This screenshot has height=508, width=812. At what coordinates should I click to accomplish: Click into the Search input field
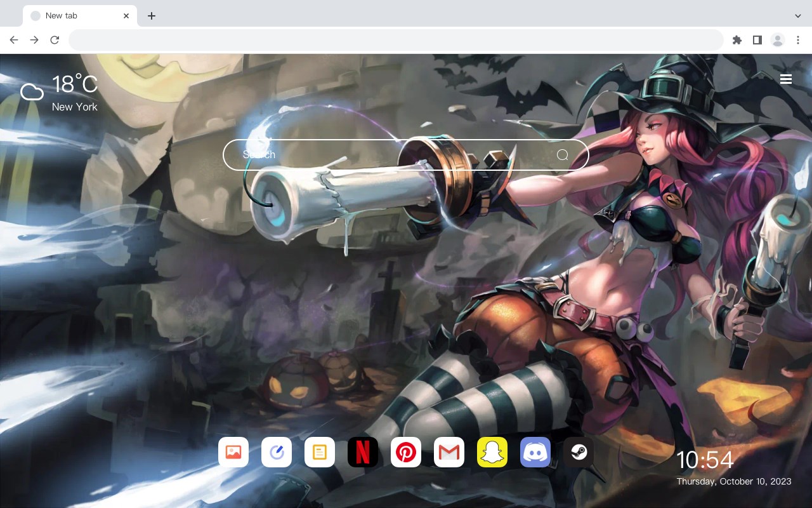click(x=406, y=155)
